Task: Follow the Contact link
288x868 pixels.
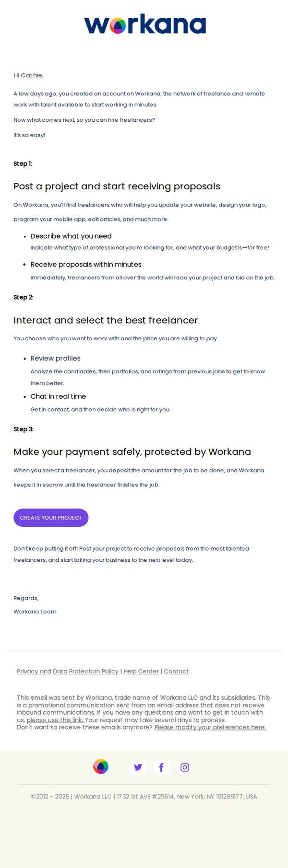Action: [x=176, y=671]
